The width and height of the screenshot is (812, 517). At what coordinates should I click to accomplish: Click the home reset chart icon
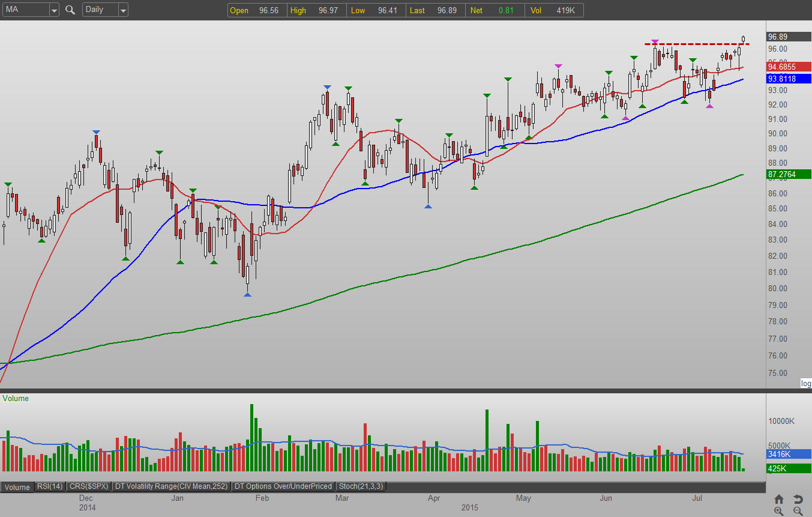pyautogui.click(x=779, y=499)
